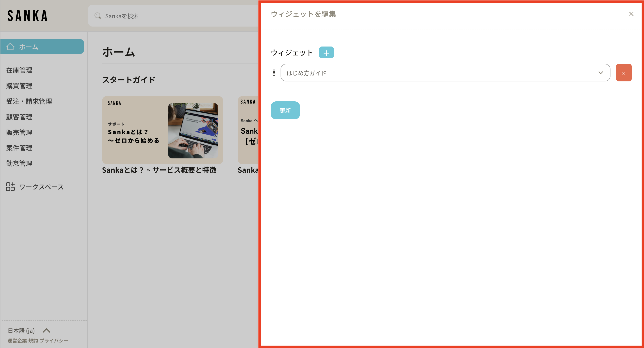Image resolution: width=644 pixels, height=348 pixels.
Task: Click the ワークスペース grid icon
Action: [x=11, y=187]
